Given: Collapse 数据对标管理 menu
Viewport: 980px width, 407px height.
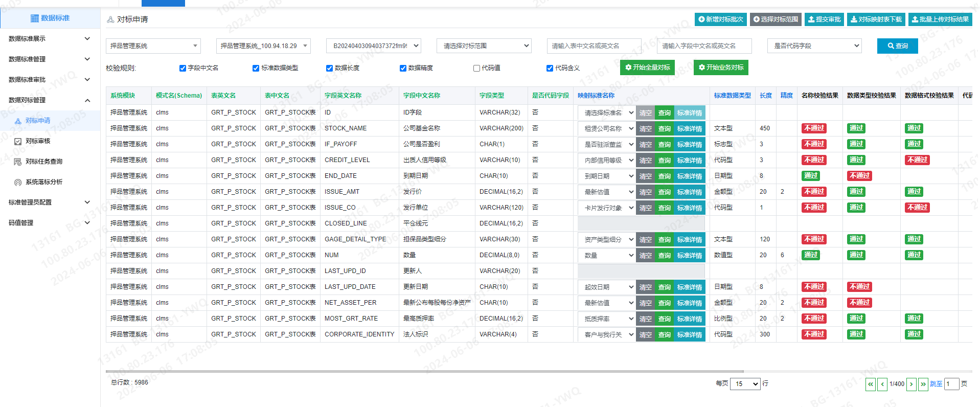Looking at the screenshot, I should click(49, 100).
